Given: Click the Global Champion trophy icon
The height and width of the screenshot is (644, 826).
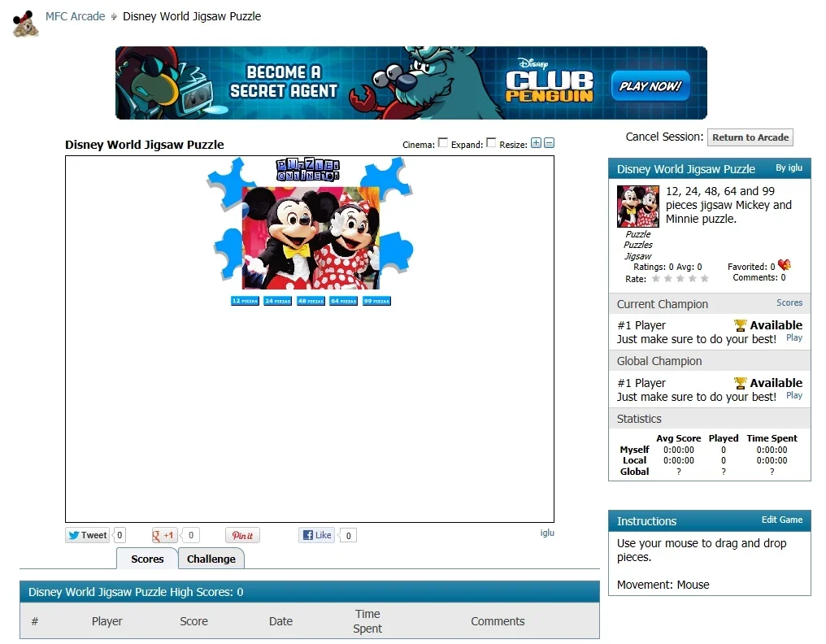Looking at the screenshot, I should [x=740, y=383].
